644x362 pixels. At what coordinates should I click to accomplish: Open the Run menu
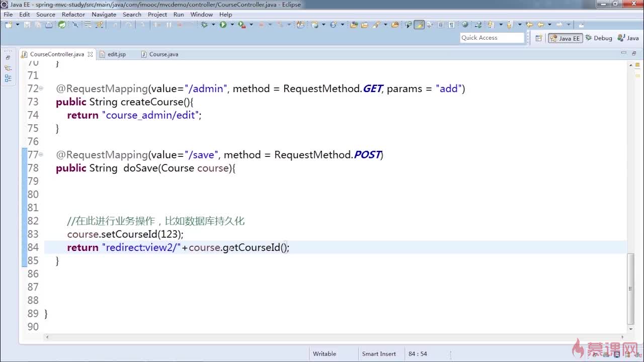point(179,15)
